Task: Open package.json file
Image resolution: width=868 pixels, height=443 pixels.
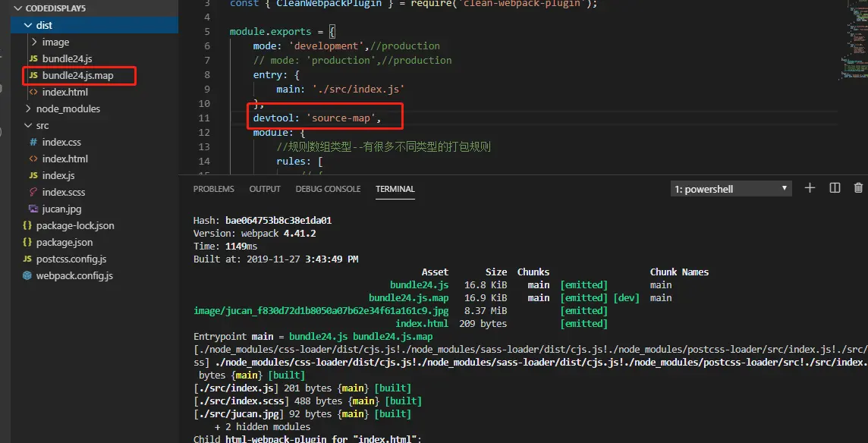Action: (x=64, y=243)
